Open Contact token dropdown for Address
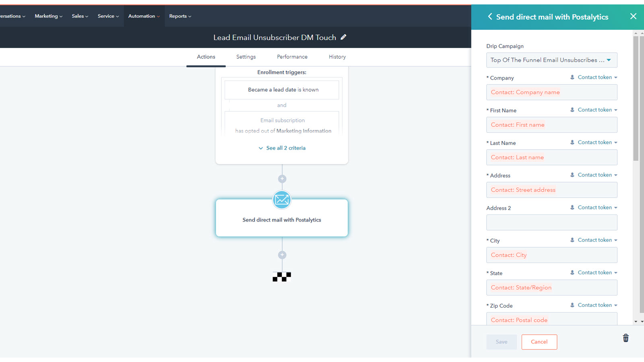Viewport: 644px width, 362px height. point(594,175)
